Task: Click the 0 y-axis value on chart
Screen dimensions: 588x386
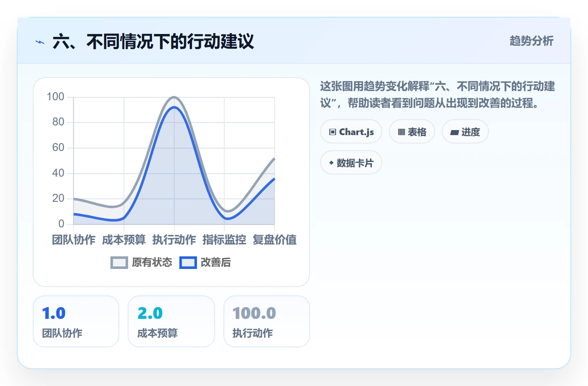Action: [61, 224]
